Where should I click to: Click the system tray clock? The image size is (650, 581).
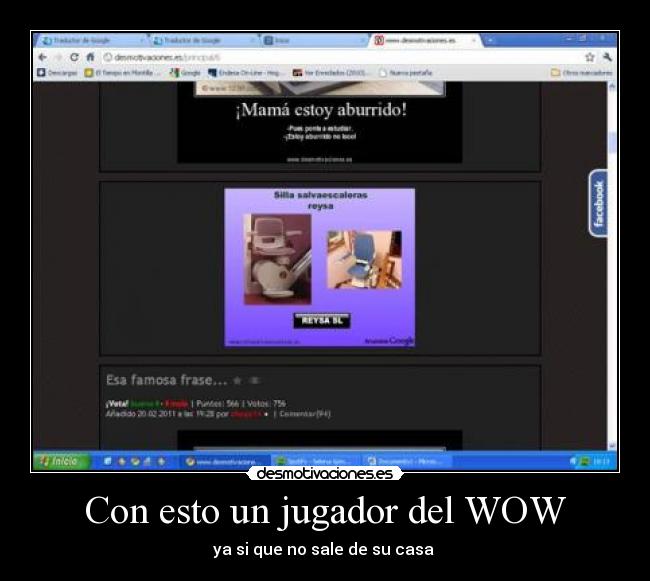click(601, 461)
